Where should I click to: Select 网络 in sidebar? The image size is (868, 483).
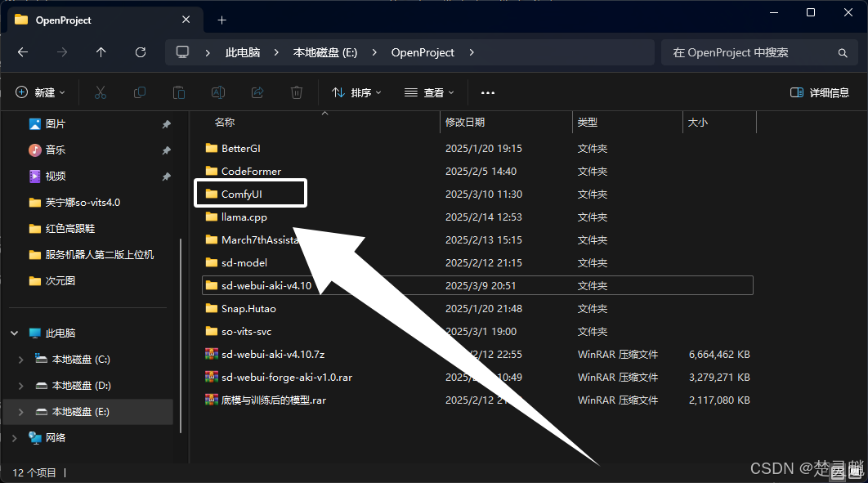(x=55, y=437)
